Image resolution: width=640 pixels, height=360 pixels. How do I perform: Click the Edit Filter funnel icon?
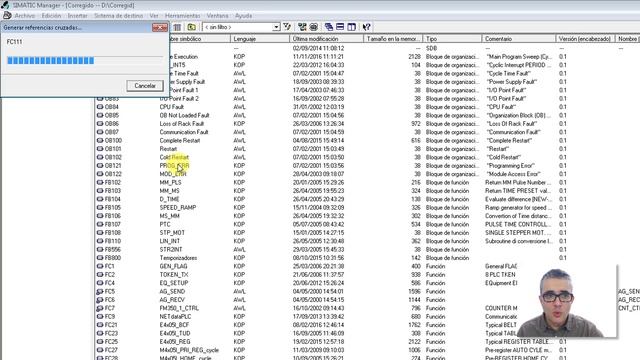coord(287,27)
